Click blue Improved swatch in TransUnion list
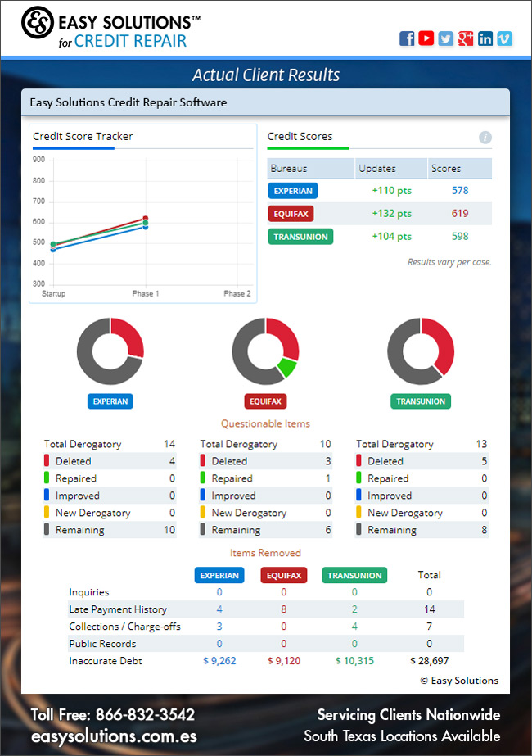Viewport: 532px width, 756px height. pyautogui.click(x=359, y=496)
